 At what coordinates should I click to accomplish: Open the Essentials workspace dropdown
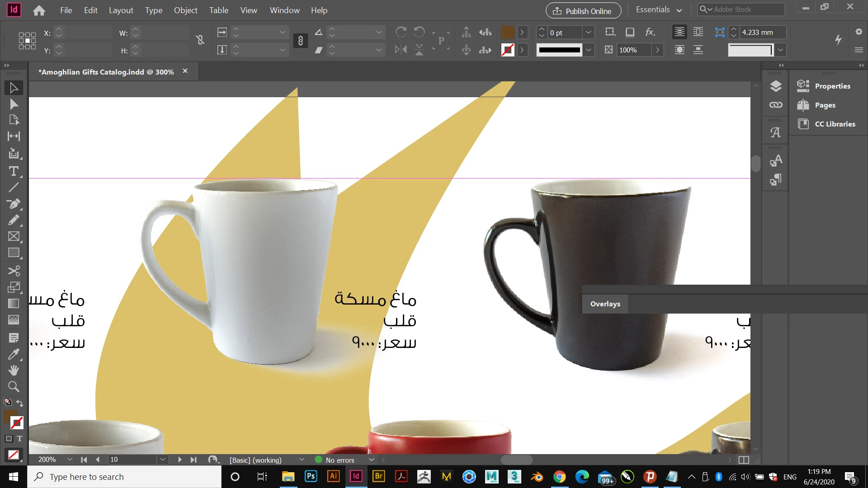point(659,10)
